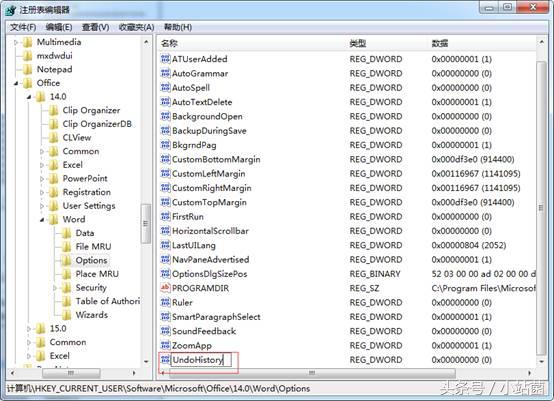The image size is (554, 401).
Task: Select the CLView key
Action: pyautogui.click(x=77, y=138)
